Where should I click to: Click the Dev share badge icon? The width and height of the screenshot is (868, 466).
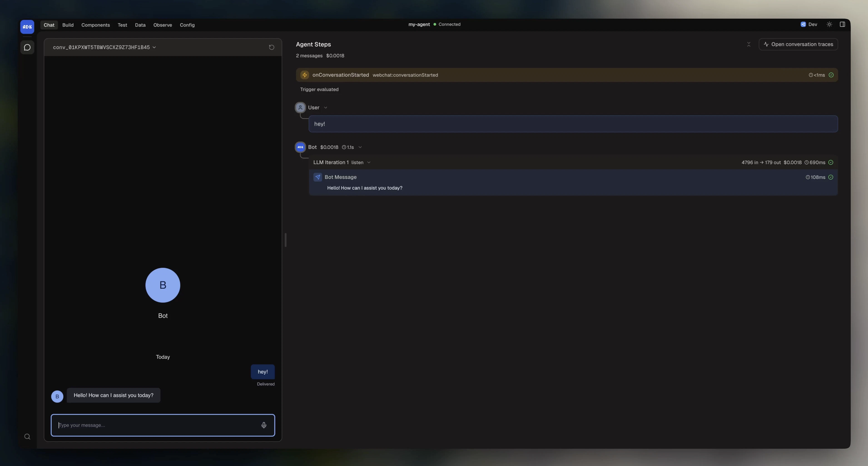(804, 24)
